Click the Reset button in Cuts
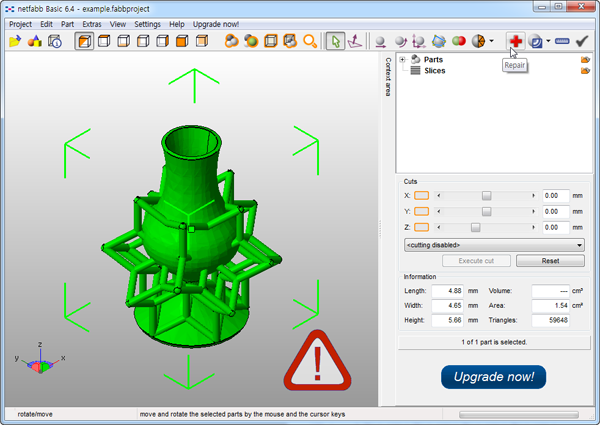The height and width of the screenshot is (425, 600). pos(550,261)
